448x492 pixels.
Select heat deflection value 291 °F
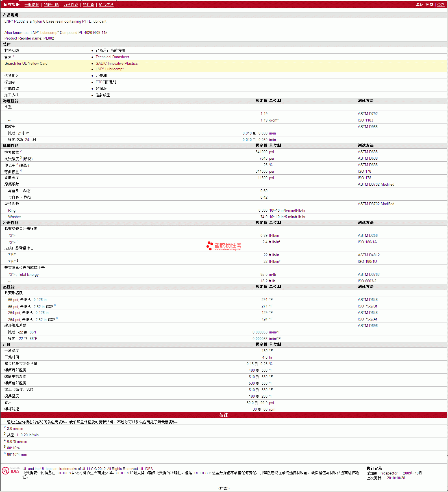click(267, 300)
